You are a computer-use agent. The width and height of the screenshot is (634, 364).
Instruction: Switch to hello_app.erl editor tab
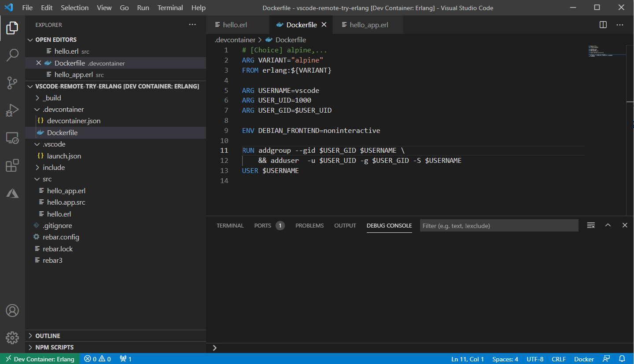pos(369,25)
